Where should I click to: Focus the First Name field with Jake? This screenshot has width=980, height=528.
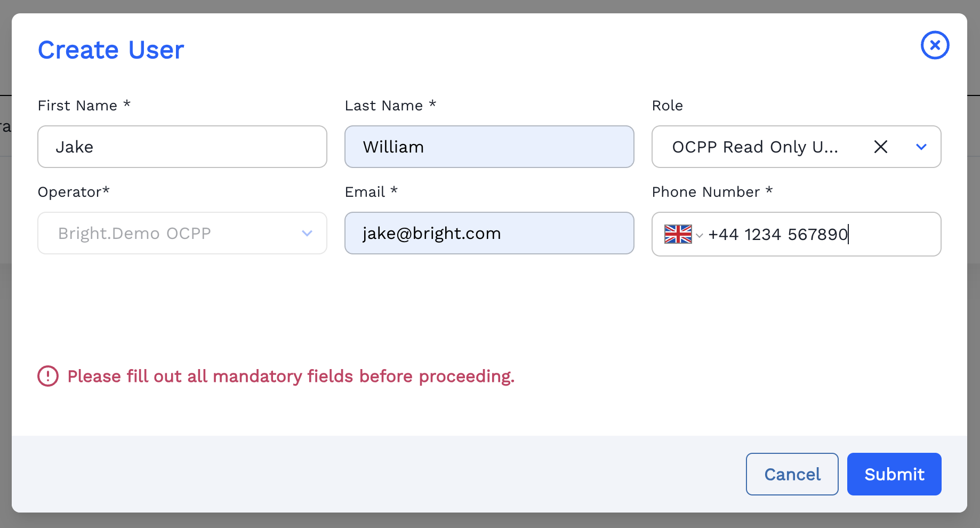[182, 147]
